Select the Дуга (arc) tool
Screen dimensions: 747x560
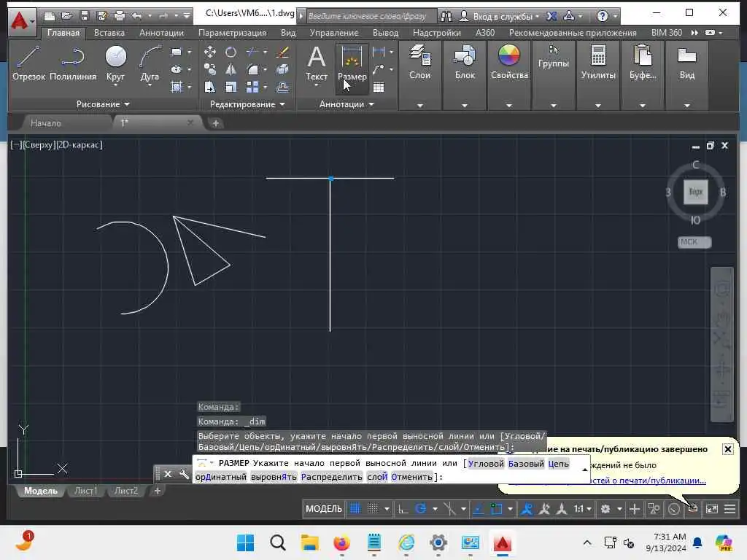150,63
